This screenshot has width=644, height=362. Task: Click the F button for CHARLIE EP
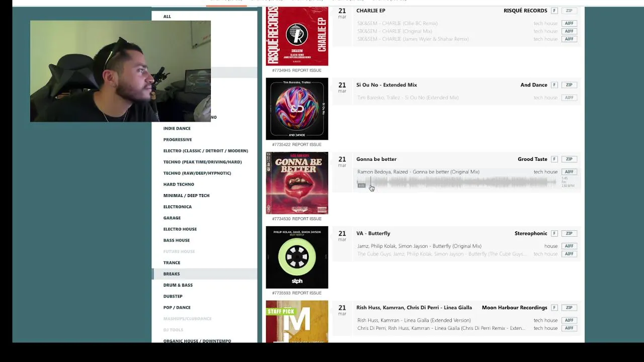coord(554,11)
